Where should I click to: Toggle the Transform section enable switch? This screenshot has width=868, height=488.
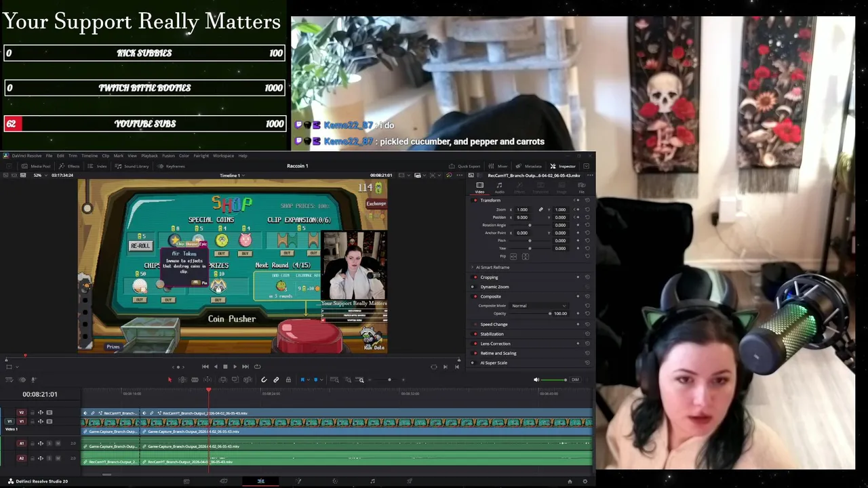pyautogui.click(x=475, y=201)
